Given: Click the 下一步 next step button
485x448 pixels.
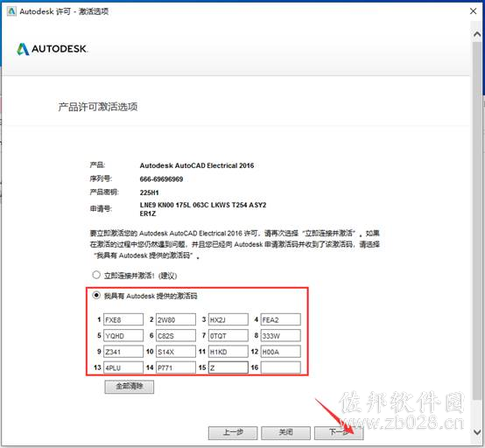Looking at the screenshot, I should 339,432.
